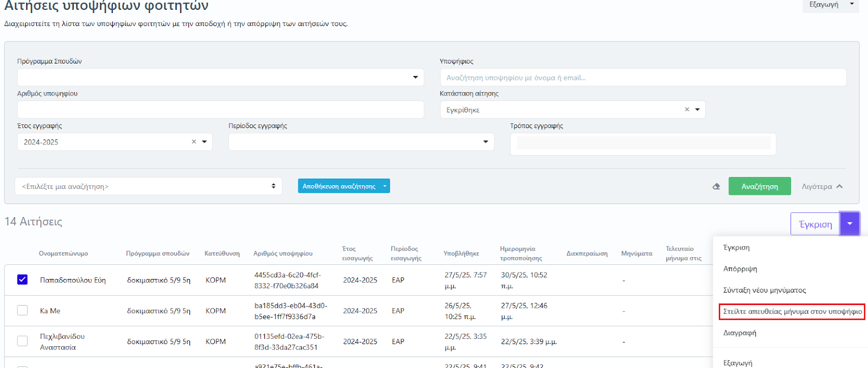
Task: Clear the Εγκρίθηκε status selection (x)
Action: (687, 110)
